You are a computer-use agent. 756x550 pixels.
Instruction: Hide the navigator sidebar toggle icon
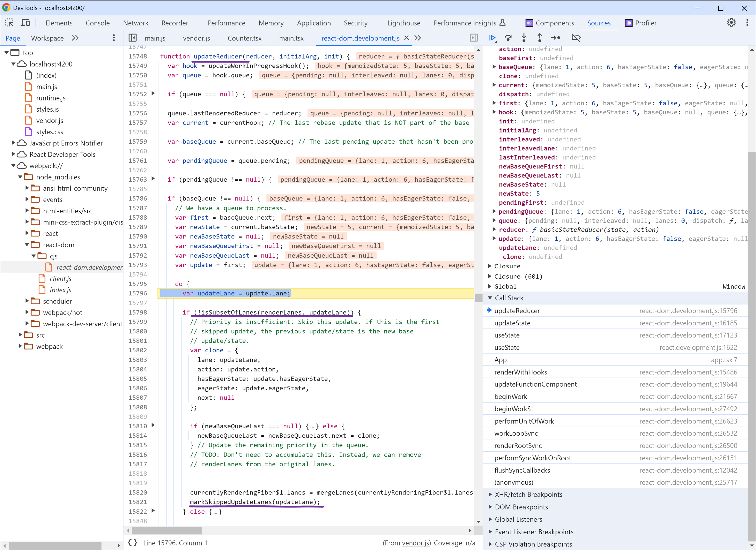[x=133, y=38]
